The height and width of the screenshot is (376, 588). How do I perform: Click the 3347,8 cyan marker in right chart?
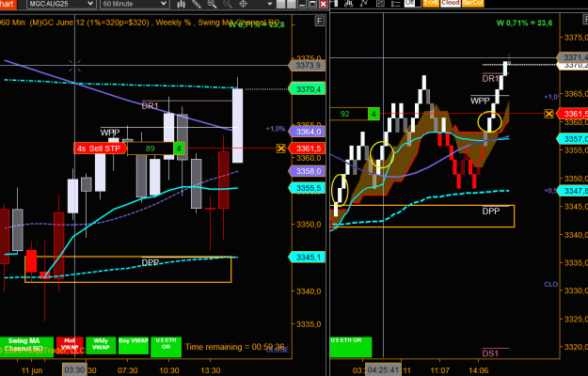pyautogui.click(x=573, y=191)
